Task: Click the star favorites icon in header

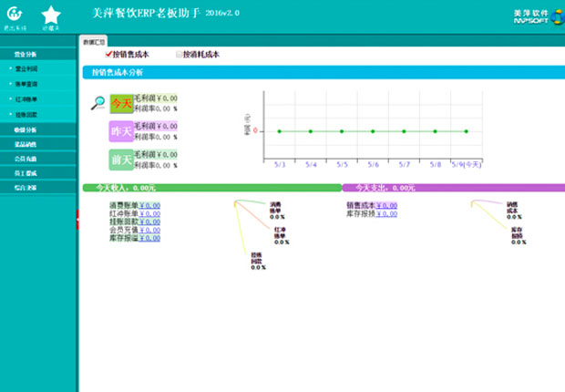Action: click(51, 14)
